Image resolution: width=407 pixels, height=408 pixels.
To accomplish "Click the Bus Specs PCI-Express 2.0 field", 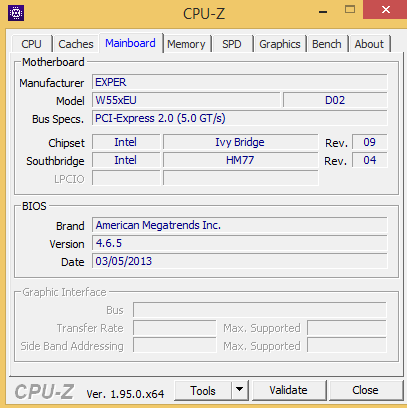I will point(240,118).
